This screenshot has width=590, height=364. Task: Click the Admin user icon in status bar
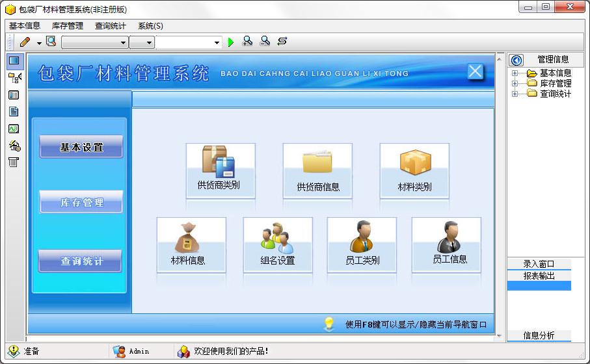119,351
